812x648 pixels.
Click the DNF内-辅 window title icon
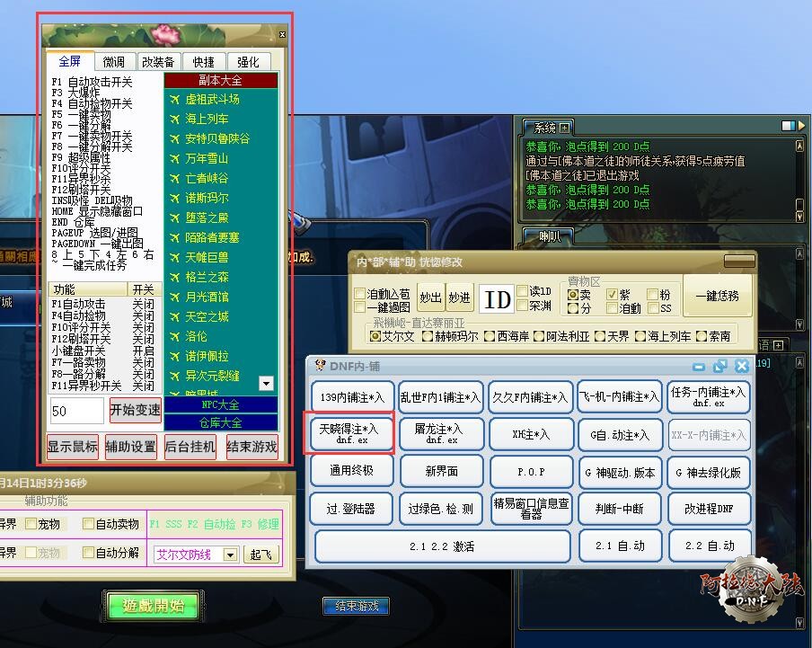pos(321,365)
